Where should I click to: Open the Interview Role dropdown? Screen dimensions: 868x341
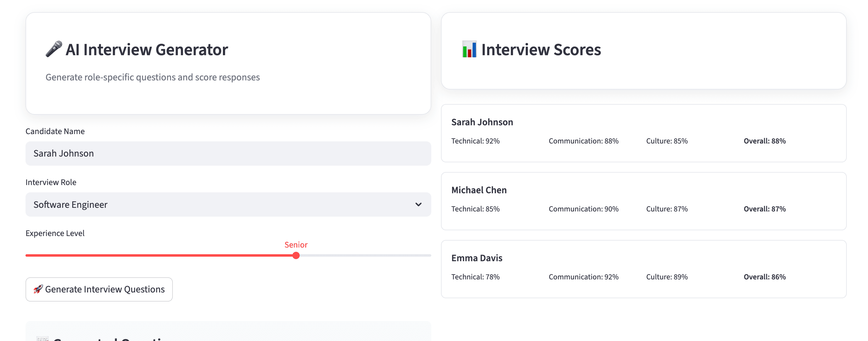(x=228, y=204)
